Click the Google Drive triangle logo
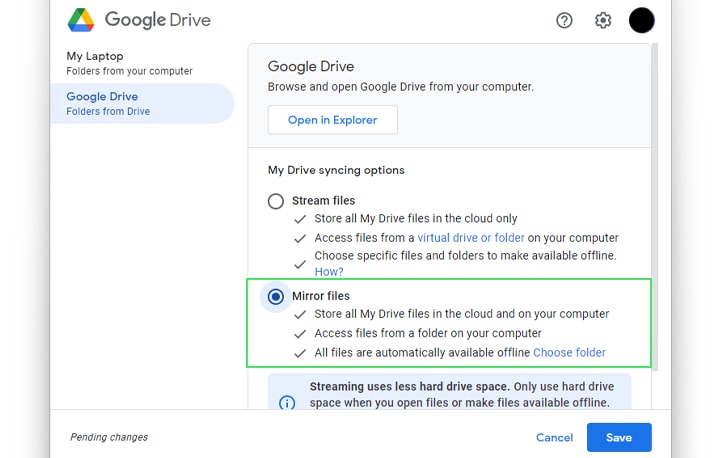The image size is (725, 458). (81, 20)
